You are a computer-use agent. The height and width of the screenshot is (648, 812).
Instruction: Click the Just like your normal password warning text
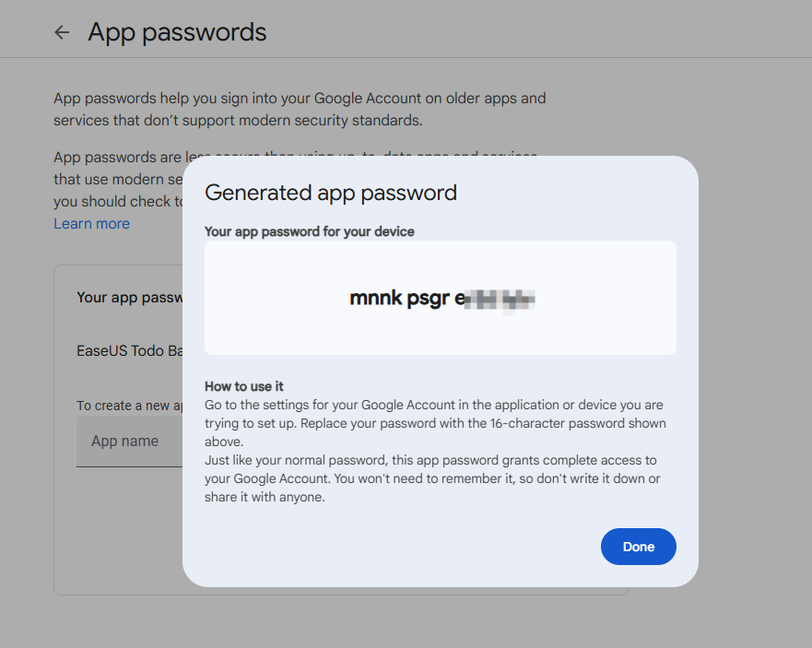[x=432, y=478]
